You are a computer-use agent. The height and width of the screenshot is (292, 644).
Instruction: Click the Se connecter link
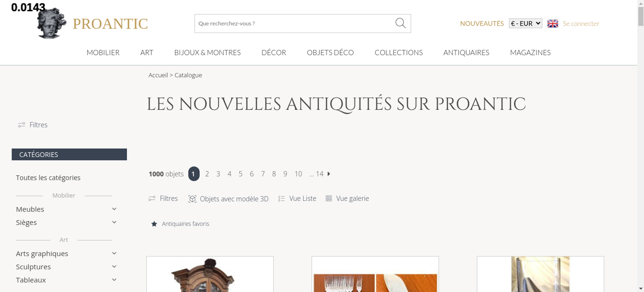click(x=581, y=23)
